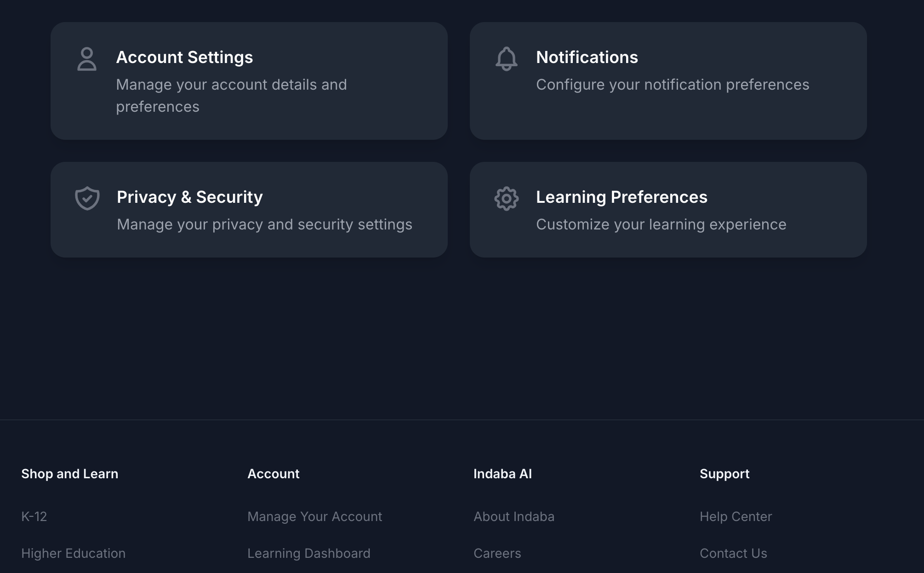This screenshot has height=573, width=924.
Task: Click the person icon for Account Settings
Action: pos(86,59)
